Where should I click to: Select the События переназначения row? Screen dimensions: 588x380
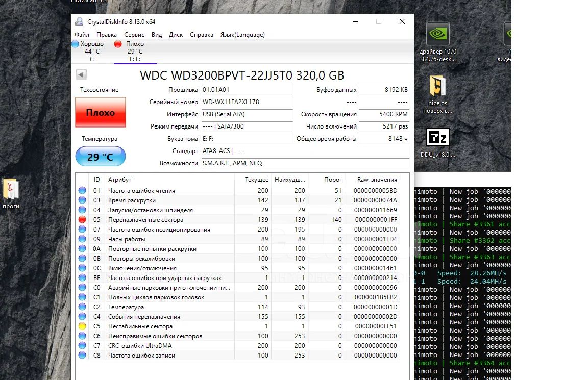tap(238, 317)
